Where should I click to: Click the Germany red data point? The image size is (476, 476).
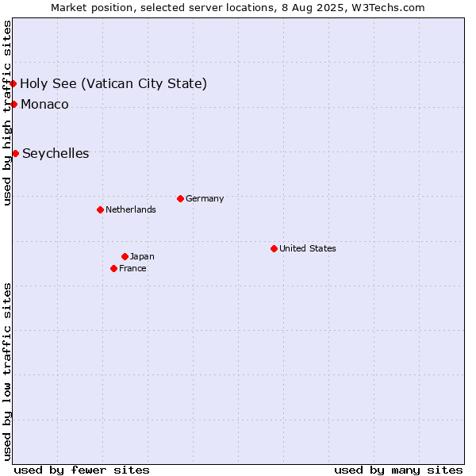tap(180, 199)
